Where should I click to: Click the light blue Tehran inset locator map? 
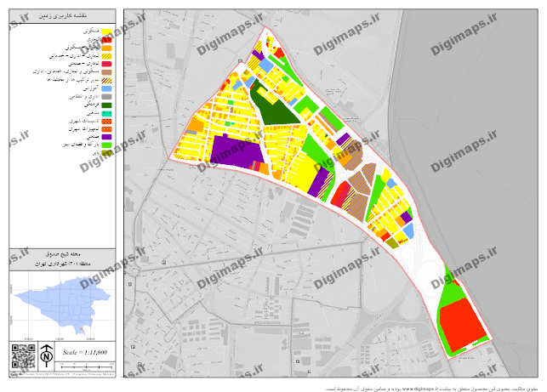(x=63, y=304)
